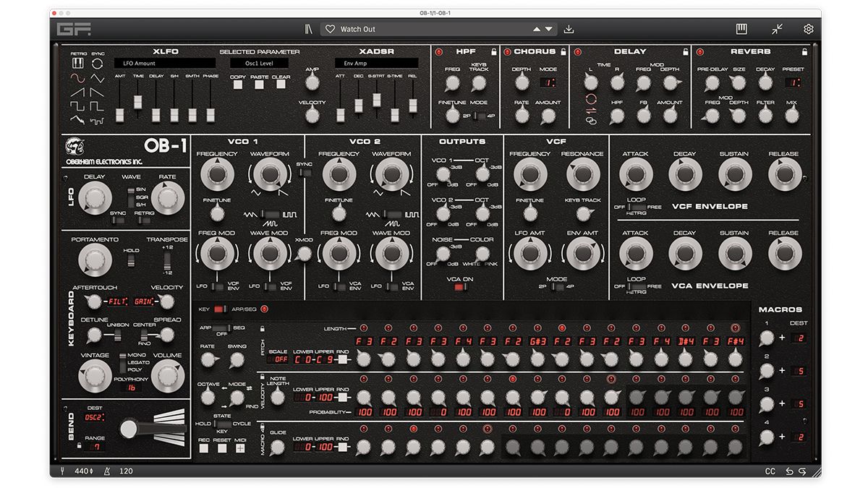Select the triangle wave XLFO shape
This screenshot has width=868, height=488.
[x=98, y=77]
